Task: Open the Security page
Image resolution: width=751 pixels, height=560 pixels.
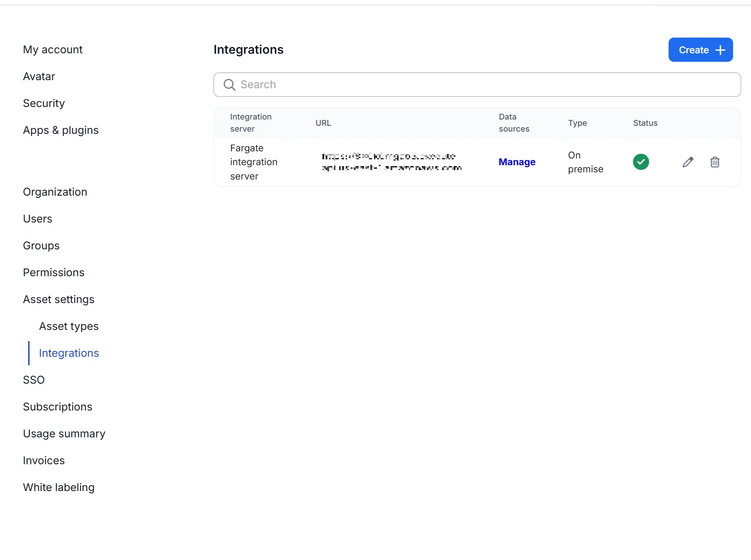Action: click(44, 103)
